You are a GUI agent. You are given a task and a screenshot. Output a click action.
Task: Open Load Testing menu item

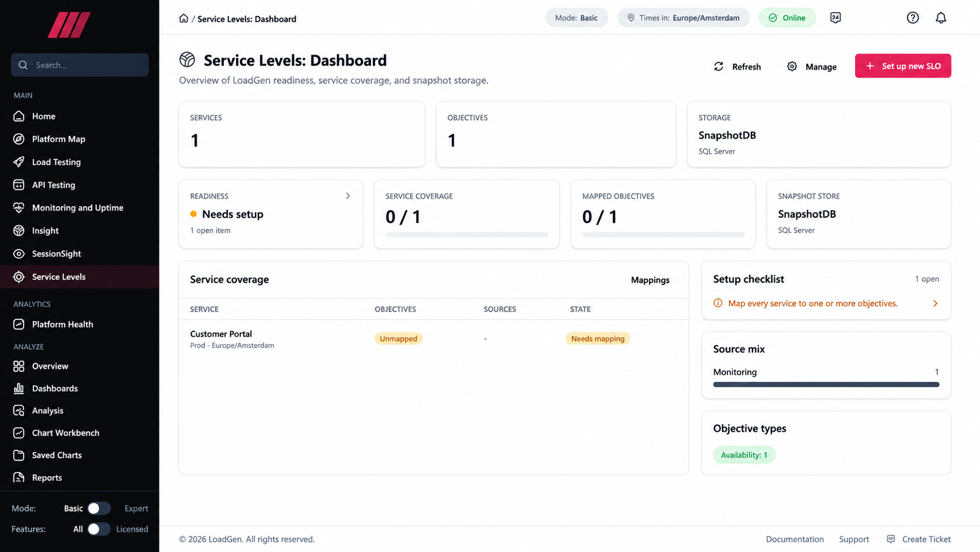[x=80, y=162]
